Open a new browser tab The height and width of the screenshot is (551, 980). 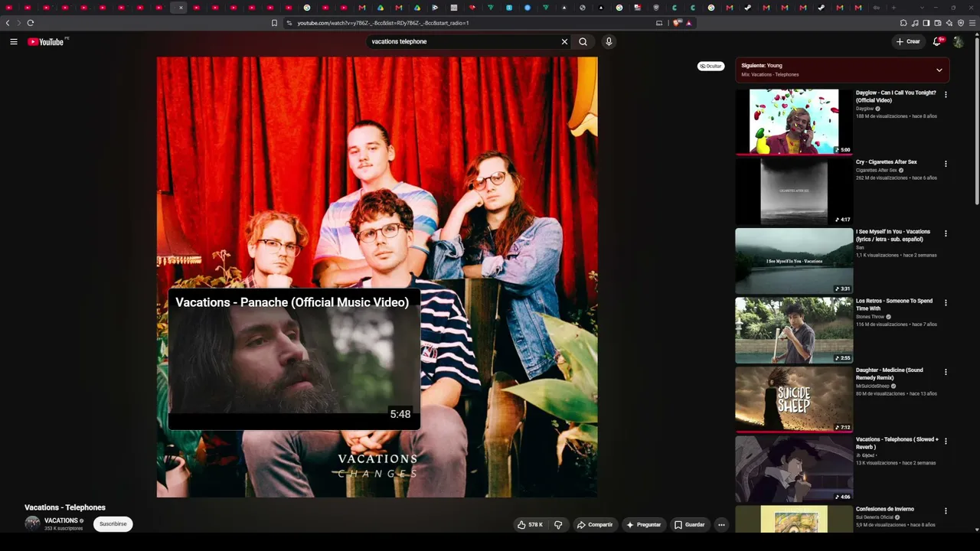[x=893, y=8]
